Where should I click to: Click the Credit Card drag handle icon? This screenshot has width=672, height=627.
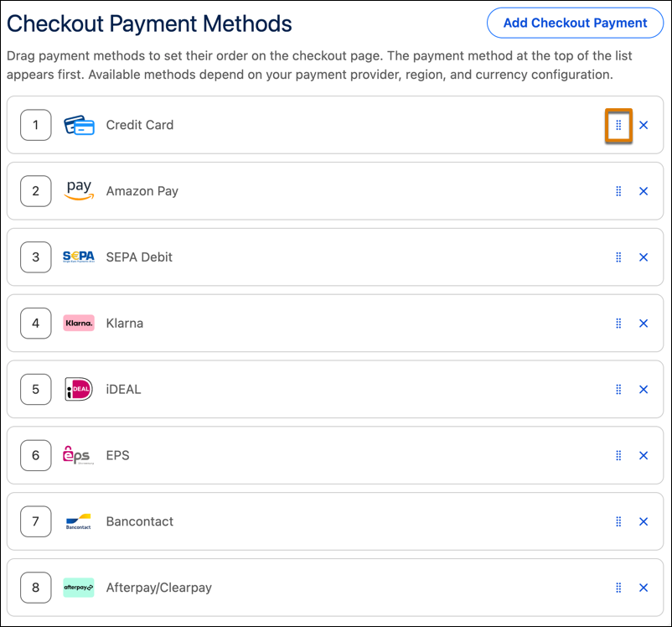click(x=618, y=125)
